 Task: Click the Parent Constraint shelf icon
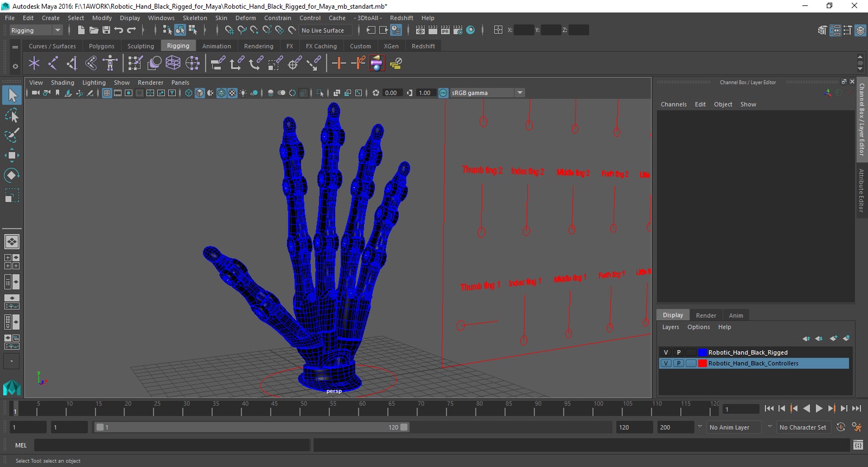coord(218,64)
